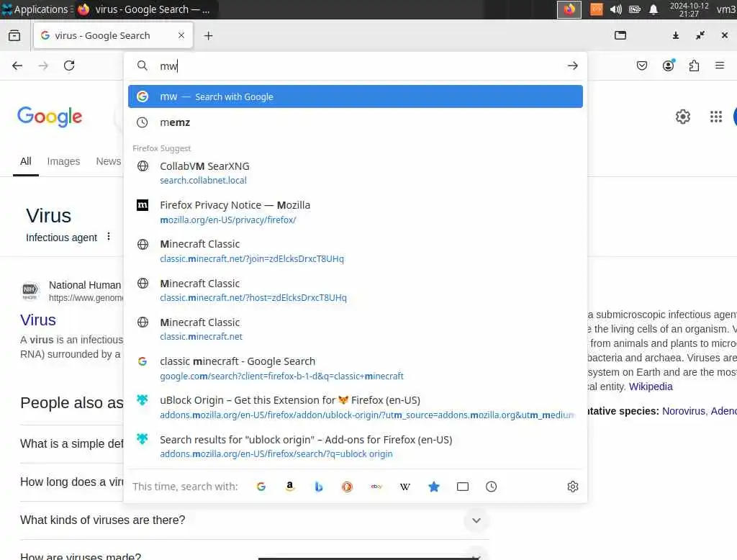
Task: Open Minecraft Classic suggestion with ?join= URL
Action: click(356, 251)
